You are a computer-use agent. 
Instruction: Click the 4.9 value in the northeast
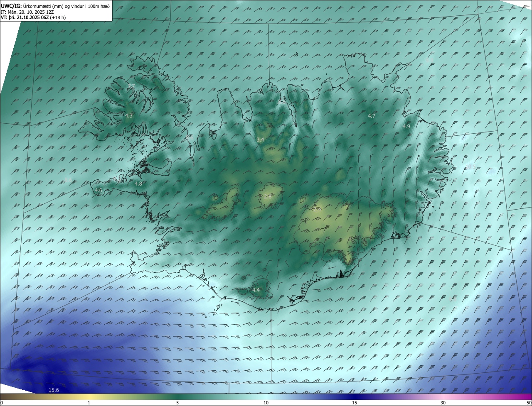point(406,126)
